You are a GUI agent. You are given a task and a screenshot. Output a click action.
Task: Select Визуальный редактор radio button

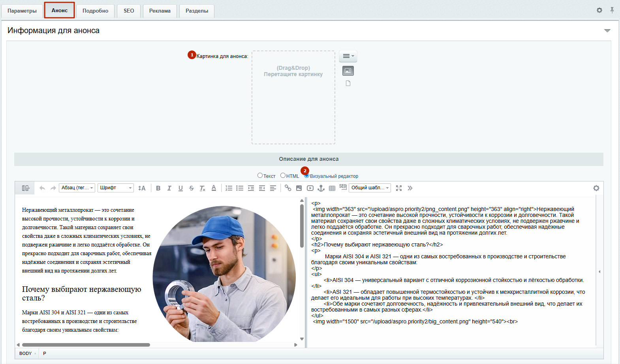coord(307,176)
